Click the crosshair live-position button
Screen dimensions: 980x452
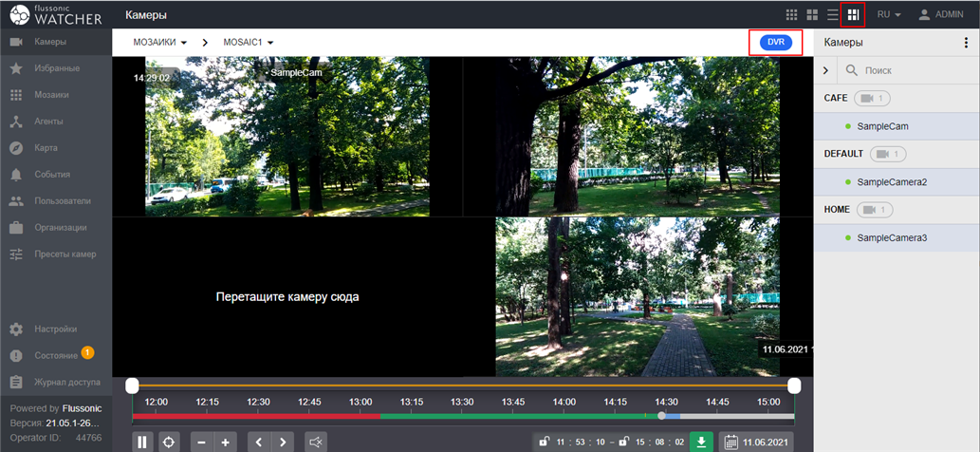click(169, 442)
